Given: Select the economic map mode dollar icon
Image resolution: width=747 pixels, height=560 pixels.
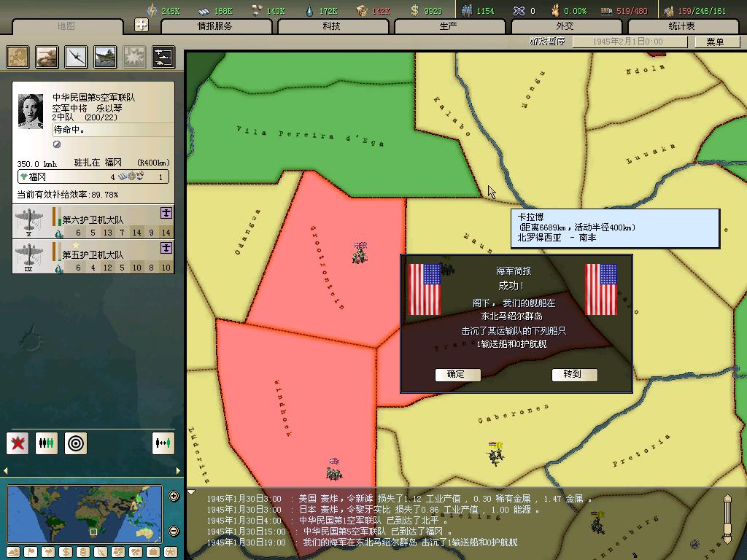Looking at the screenshot, I should 65,553.
